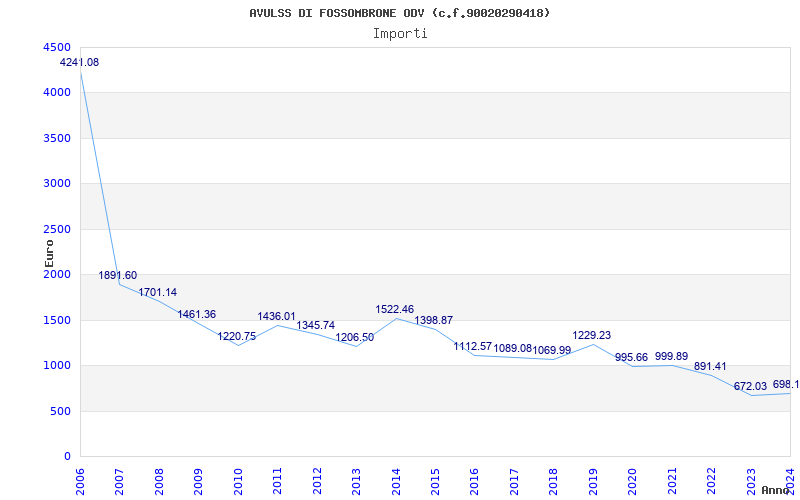Image resolution: width=800 pixels, height=500 pixels.
Task: Select the 698.1 data label
Action: pos(786,385)
